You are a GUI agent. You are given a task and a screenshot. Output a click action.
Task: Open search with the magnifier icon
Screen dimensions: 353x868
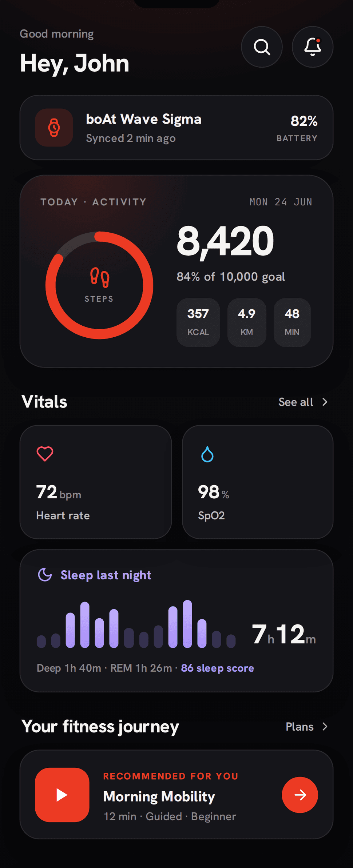262,47
